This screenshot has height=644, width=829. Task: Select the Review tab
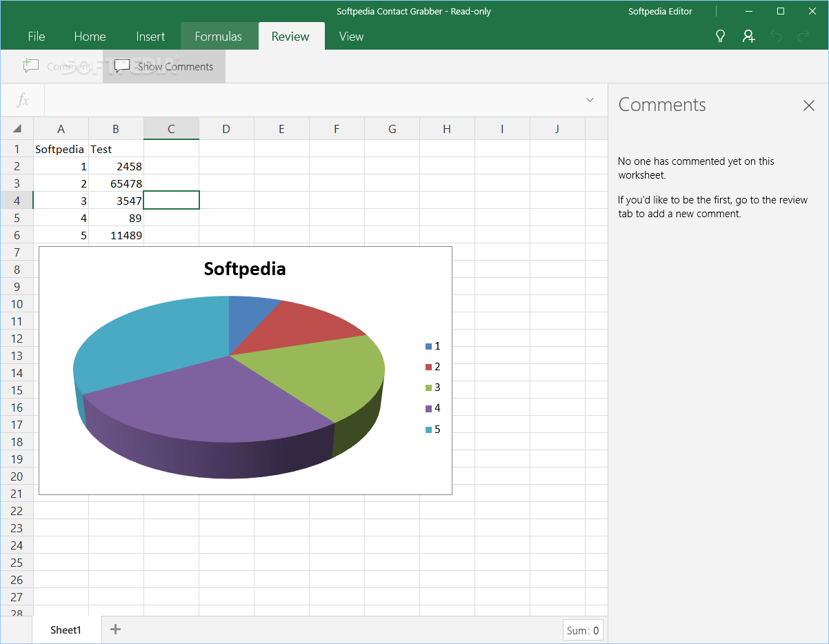point(290,37)
